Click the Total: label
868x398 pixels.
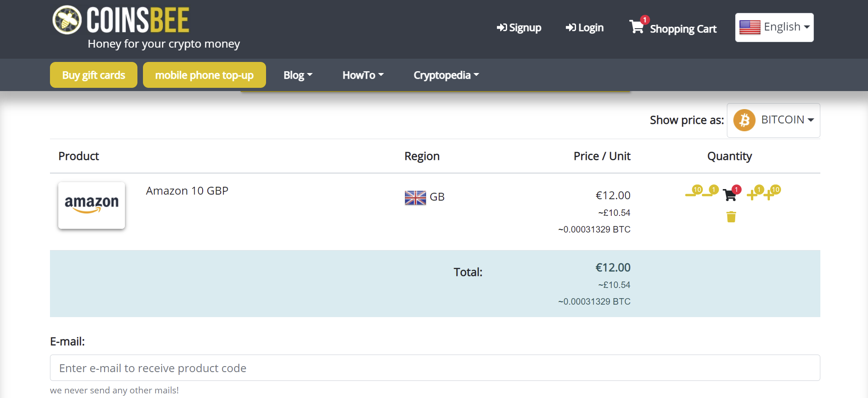[468, 272]
